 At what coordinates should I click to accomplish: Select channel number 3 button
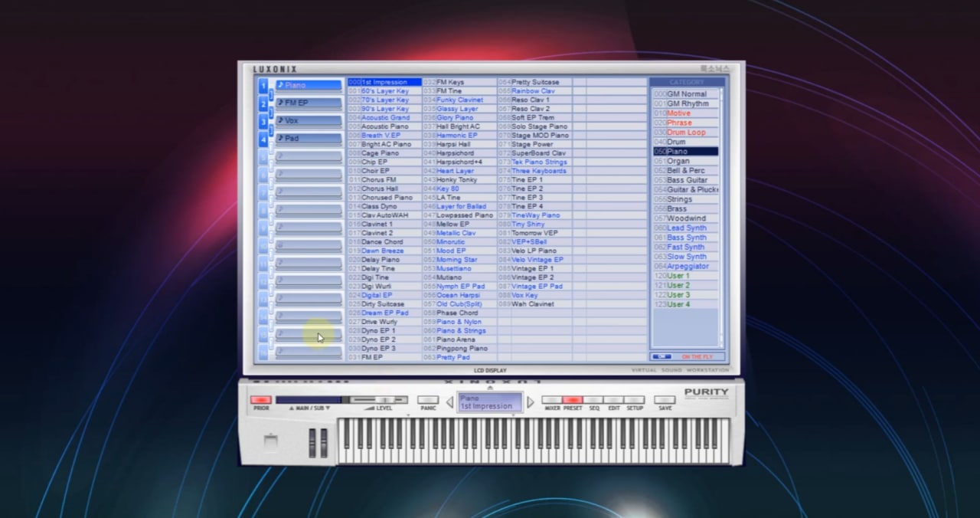[263, 121]
